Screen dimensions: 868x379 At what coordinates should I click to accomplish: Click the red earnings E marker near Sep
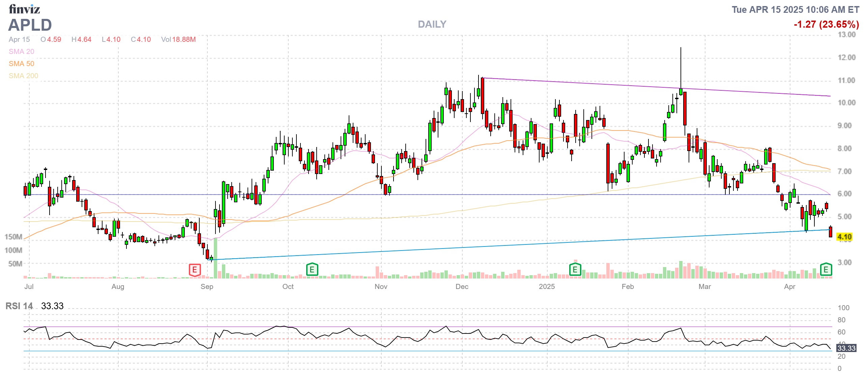(x=195, y=270)
